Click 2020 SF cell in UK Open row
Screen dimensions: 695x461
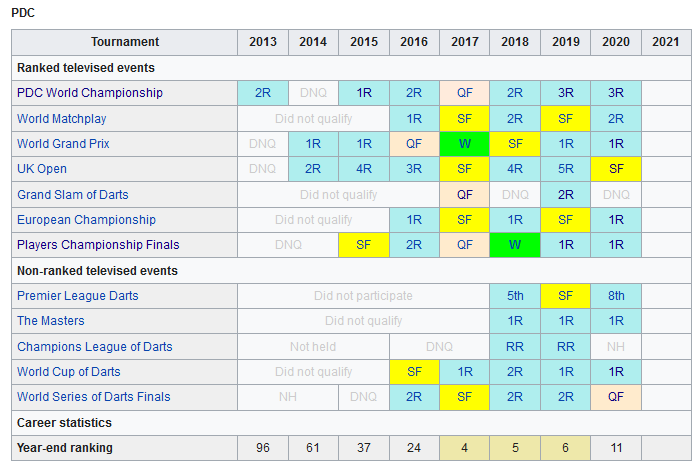[x=616, y=169]
